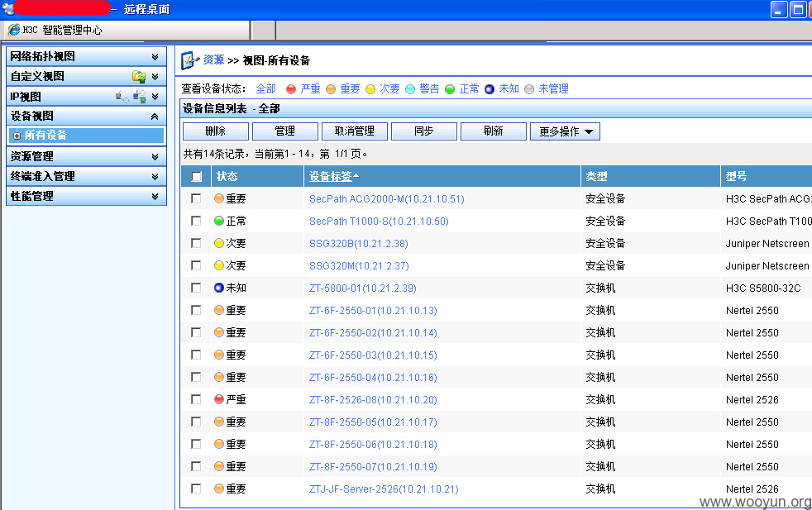Click the red 严重 status filter dot
This screenshot has width=812, height=510.
(x=291, y=89)
